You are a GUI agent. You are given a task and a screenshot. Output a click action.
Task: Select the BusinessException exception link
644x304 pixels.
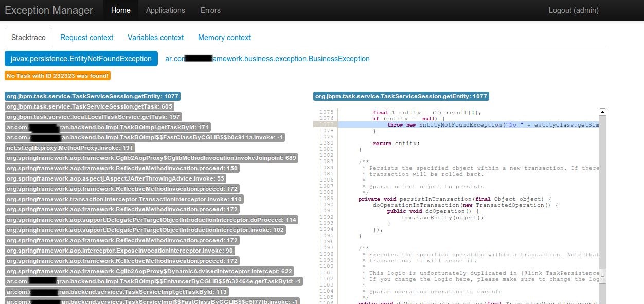coord(267,59)
